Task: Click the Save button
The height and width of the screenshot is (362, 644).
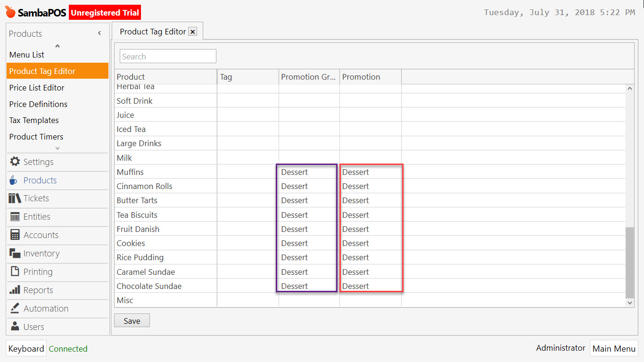Action: 132,320
